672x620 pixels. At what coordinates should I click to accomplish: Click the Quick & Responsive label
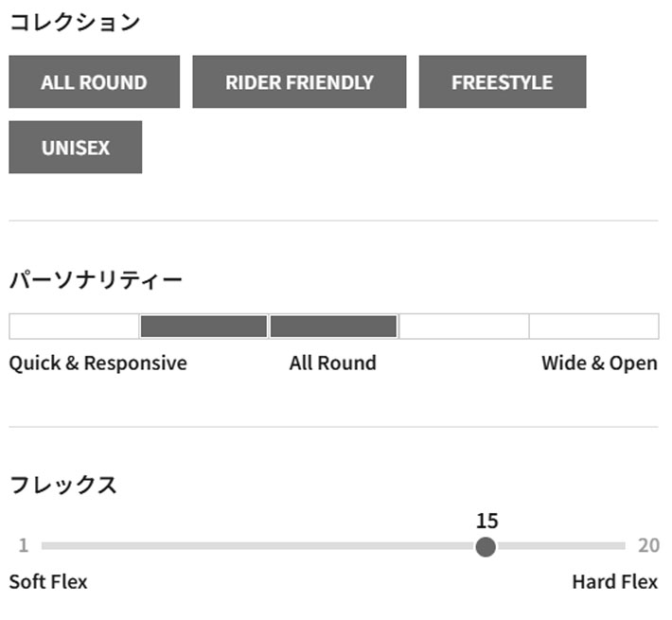coord(97,363)
